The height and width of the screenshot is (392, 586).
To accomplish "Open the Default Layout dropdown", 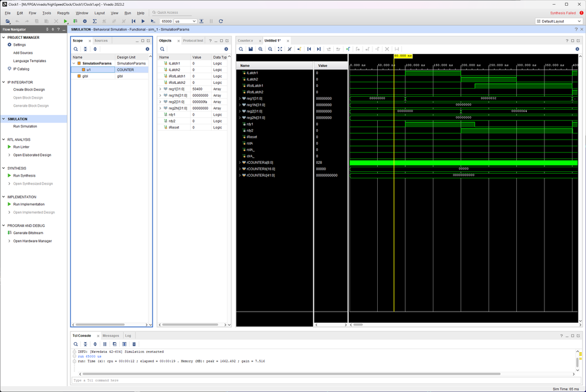I will click(558, 21).
